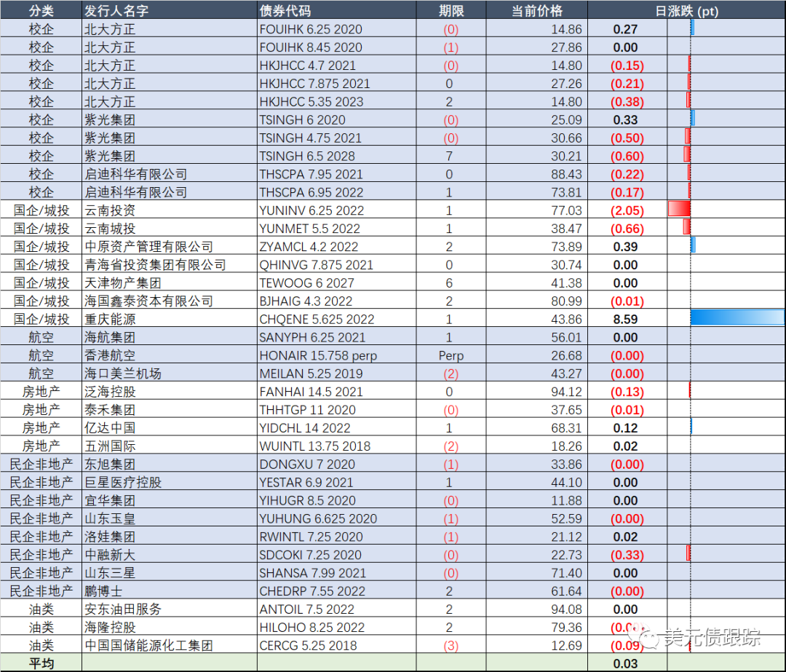Select bond code YUNINV 6.25 2022
The image size is (786, 672).
(x=311, y=210)
